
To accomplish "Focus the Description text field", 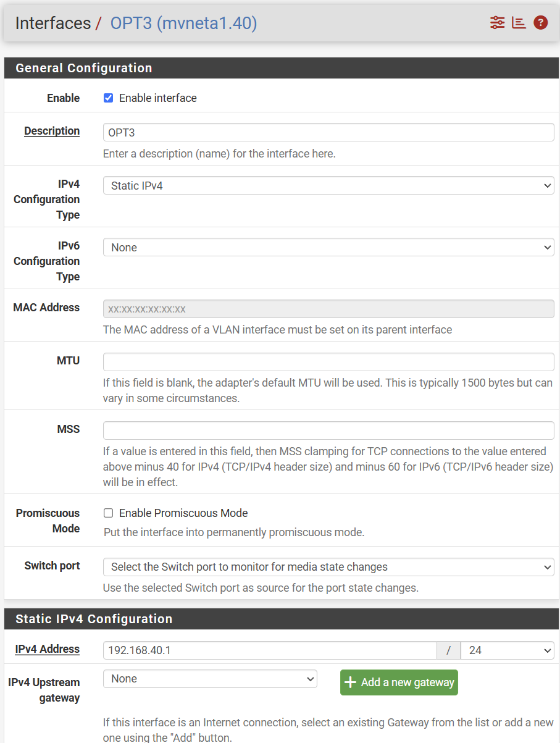I will tap(328, 132).
